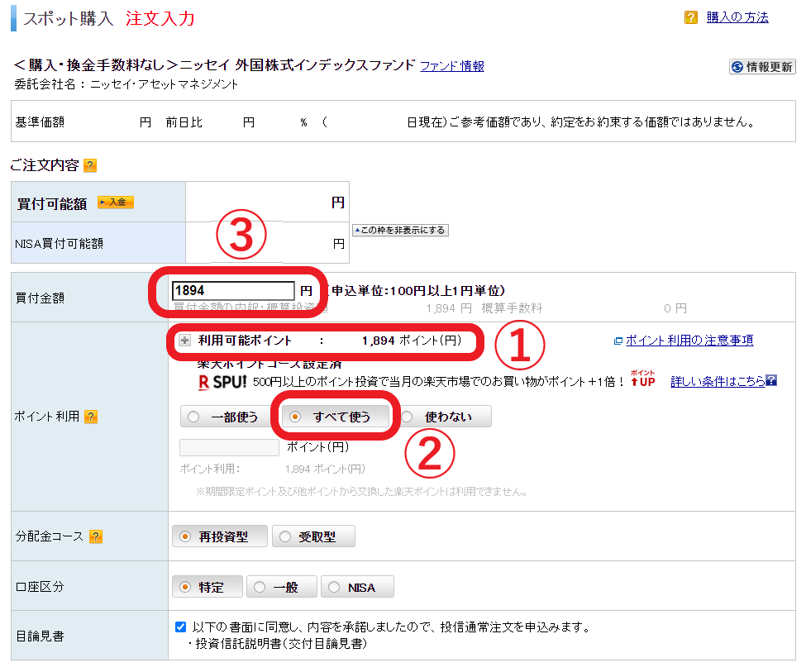Click the 情報更新 refresh button

pyautogui.click(x=762, y=67)
